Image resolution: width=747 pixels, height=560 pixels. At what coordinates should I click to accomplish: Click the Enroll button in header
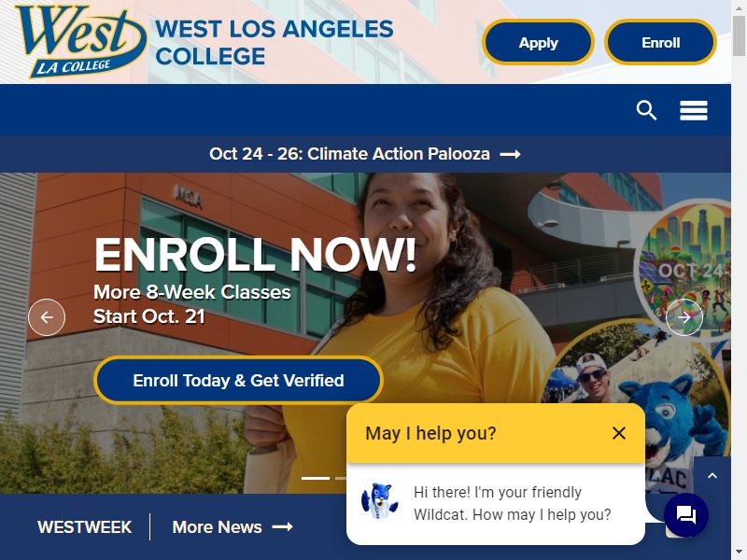click(x=660, y=42)
